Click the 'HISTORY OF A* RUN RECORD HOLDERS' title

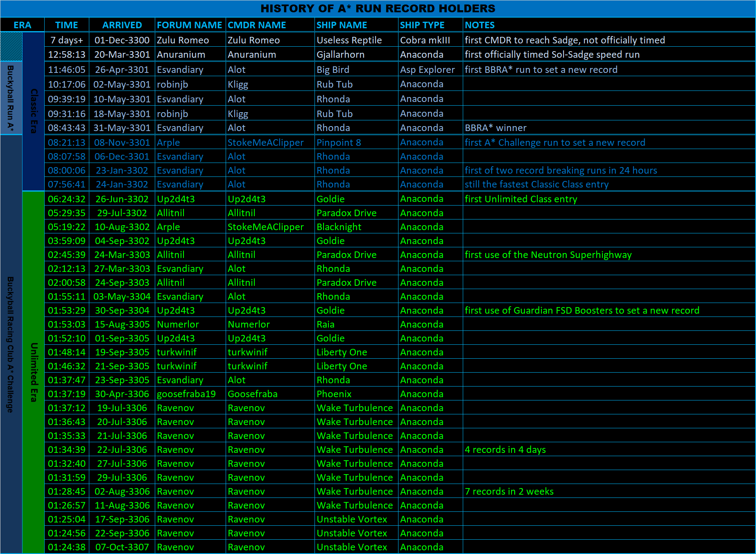[378, 9]
